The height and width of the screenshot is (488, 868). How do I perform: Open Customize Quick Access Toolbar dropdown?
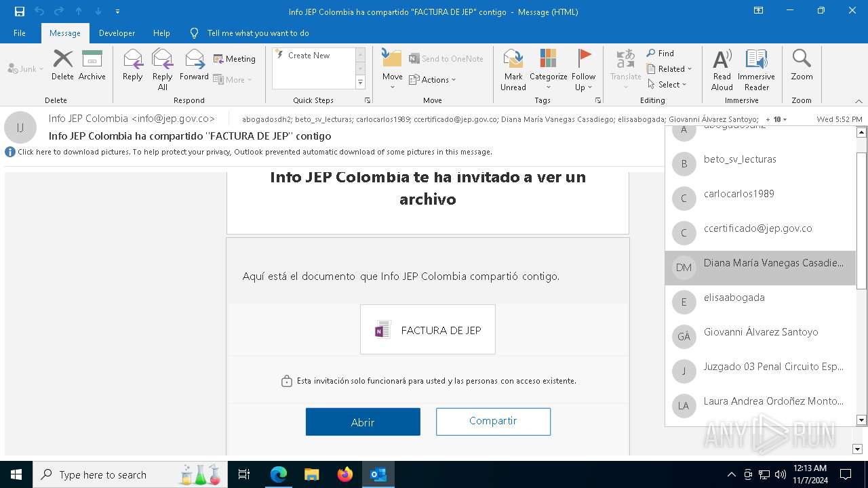coord(118,12)
